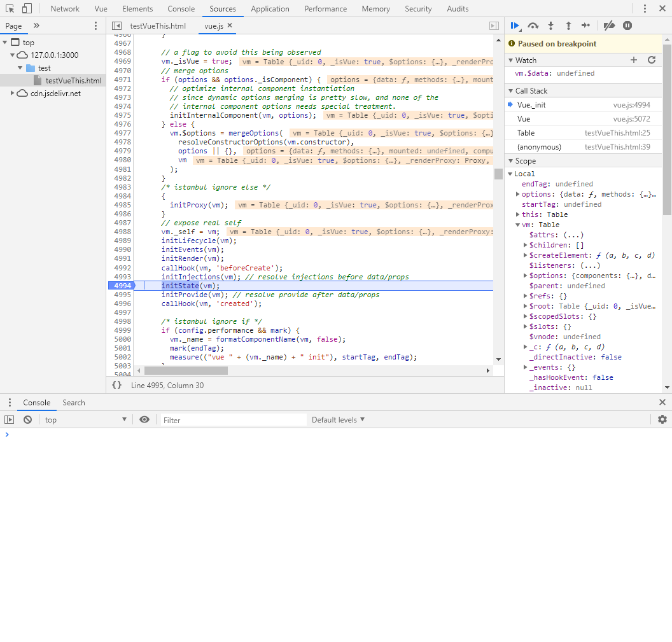The width and height of the screenshot is (672, 642).
Task: Collapse the 127.0.0.1:3000 origin node
Action: [13, 55]
